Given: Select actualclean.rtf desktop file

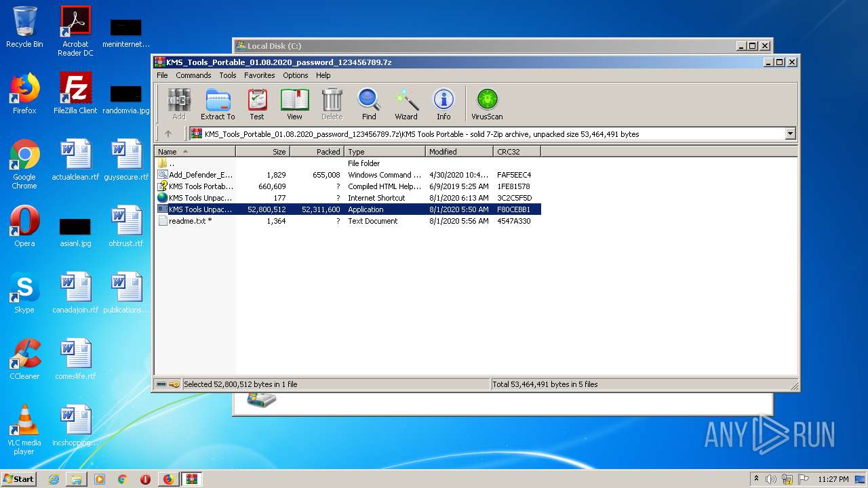Looking at the screenshot, I should (x=75, y=160).
